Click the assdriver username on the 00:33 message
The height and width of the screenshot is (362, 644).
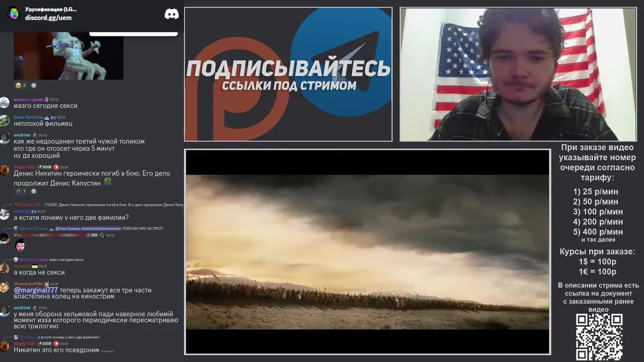[22, 135]
